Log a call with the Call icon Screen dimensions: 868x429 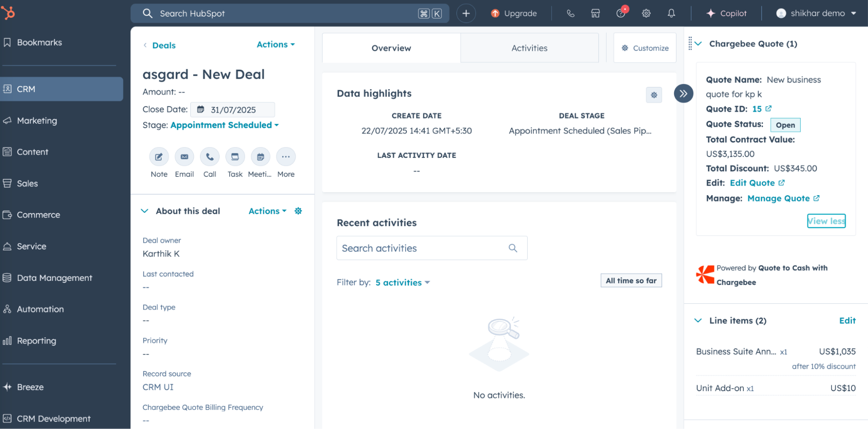point(210,157)
